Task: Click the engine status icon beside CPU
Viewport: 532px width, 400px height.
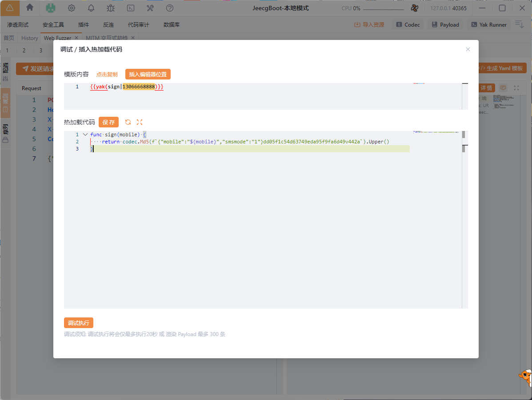Action: click(x=414, y=8)
